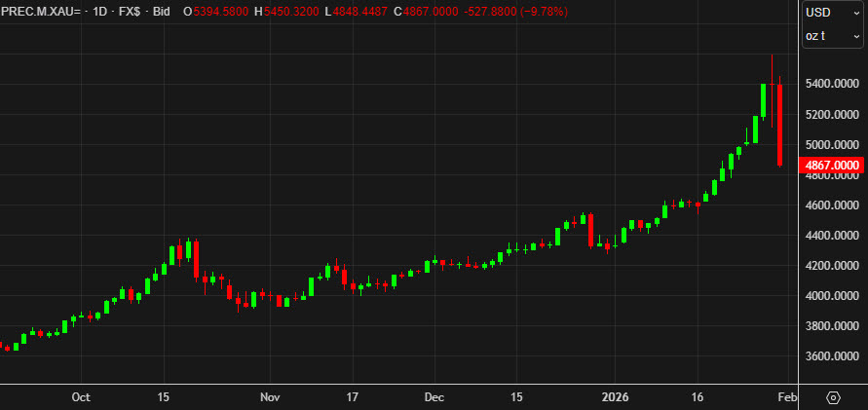Expand the oz t unit dropdown
This screenshot has height=410, width=868.
831,36
